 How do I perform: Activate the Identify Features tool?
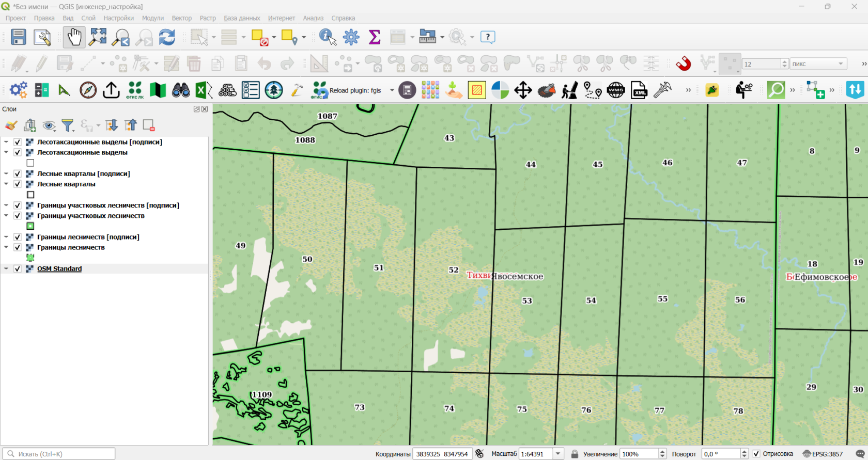[x=328, y=37]
